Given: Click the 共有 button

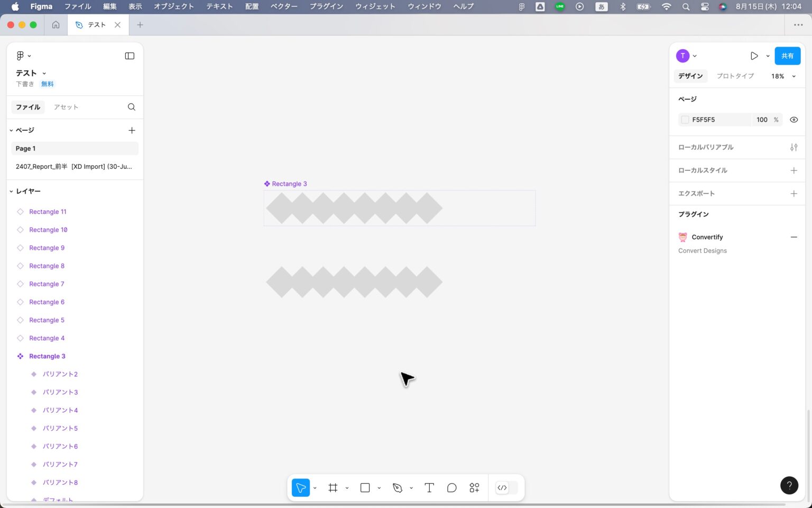Looking at the screenshot, I should point(787,56).
